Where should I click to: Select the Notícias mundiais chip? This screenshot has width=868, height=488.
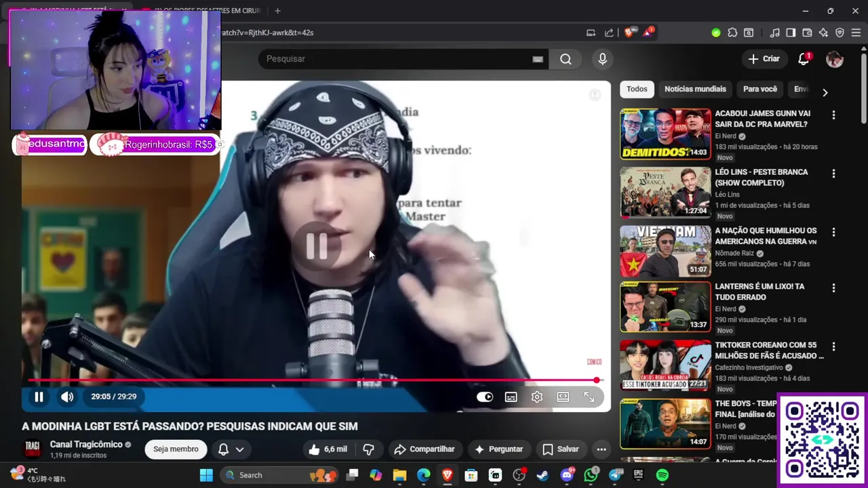[x=695, y=89]
